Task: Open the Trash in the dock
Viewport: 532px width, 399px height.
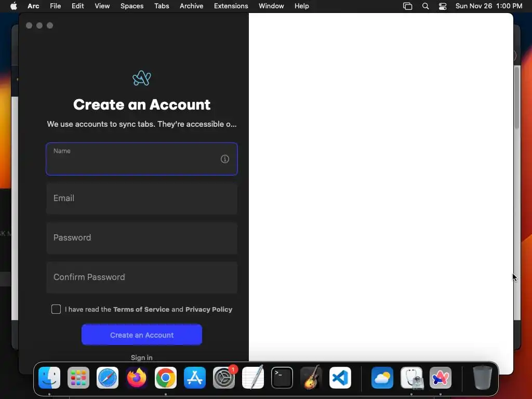Action: point(483,377)
